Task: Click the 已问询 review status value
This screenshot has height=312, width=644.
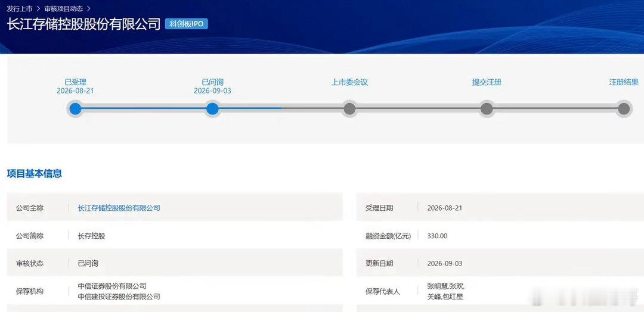Action: pyautogui.click(x=88, y=263)
